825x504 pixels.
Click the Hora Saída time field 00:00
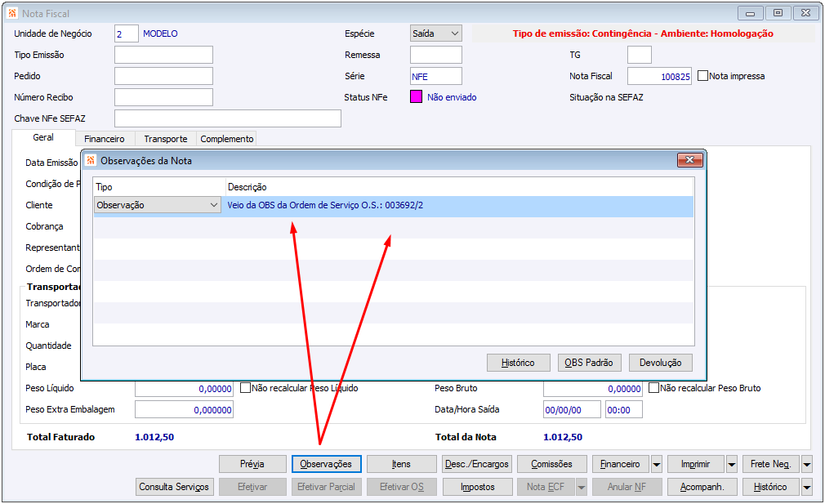(x=623, y=409)
